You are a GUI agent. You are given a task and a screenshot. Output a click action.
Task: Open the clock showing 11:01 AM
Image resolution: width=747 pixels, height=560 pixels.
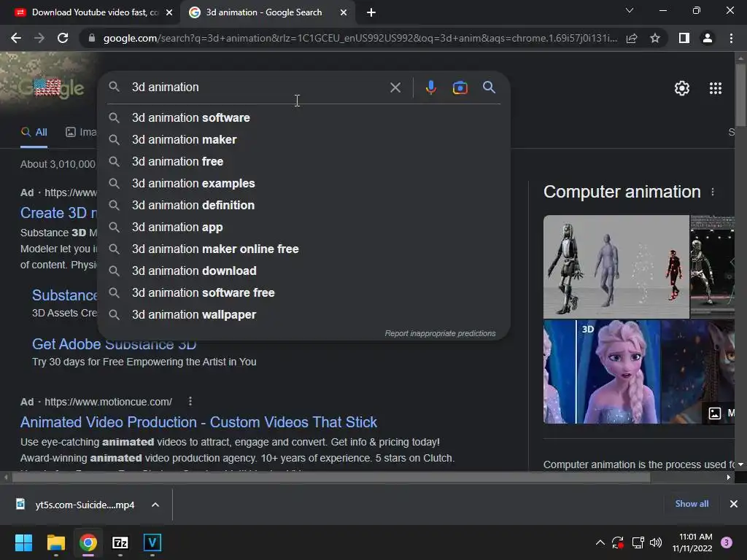pos(692,542)
